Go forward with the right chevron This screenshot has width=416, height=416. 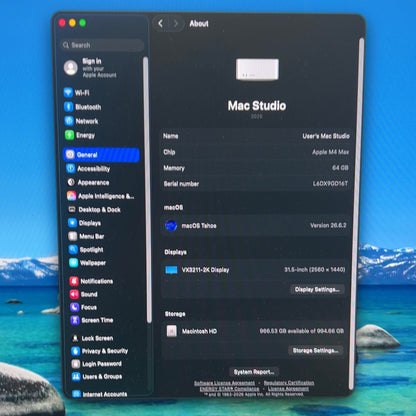pyautogui.click(x=176, y=23)
